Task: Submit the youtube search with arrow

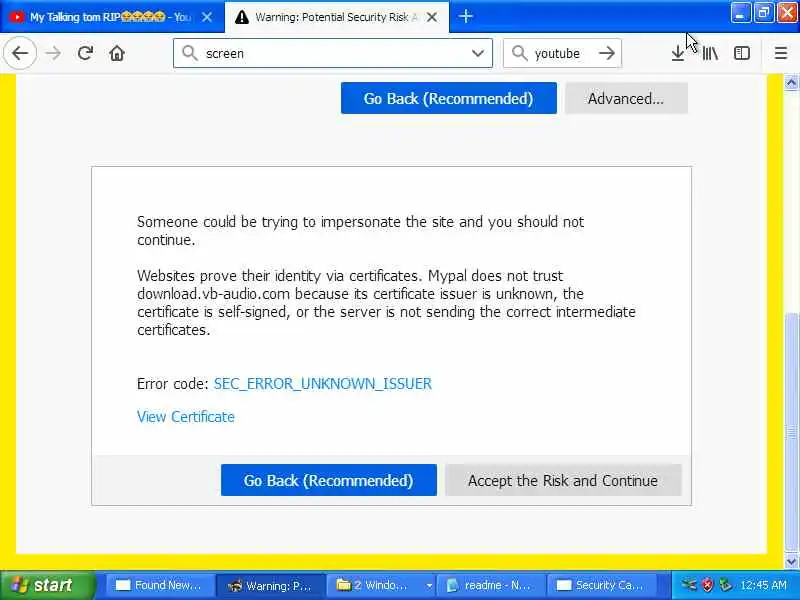Action: coord(607,53)
